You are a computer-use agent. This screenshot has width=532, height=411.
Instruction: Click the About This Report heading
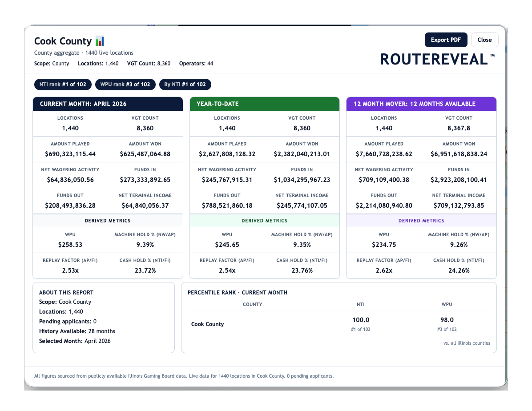66,293
